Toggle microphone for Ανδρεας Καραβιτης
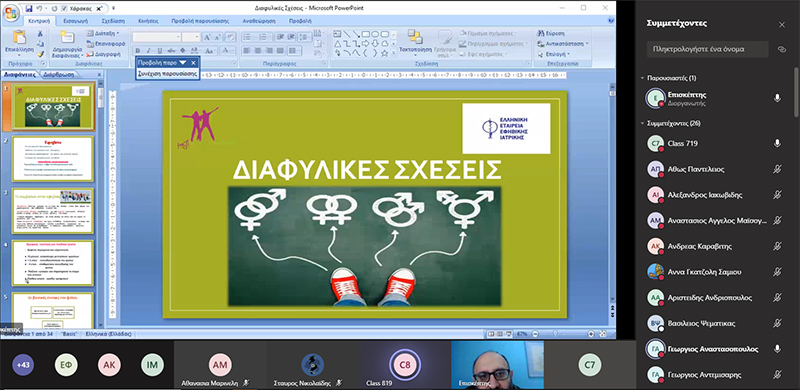 [777, 247]
